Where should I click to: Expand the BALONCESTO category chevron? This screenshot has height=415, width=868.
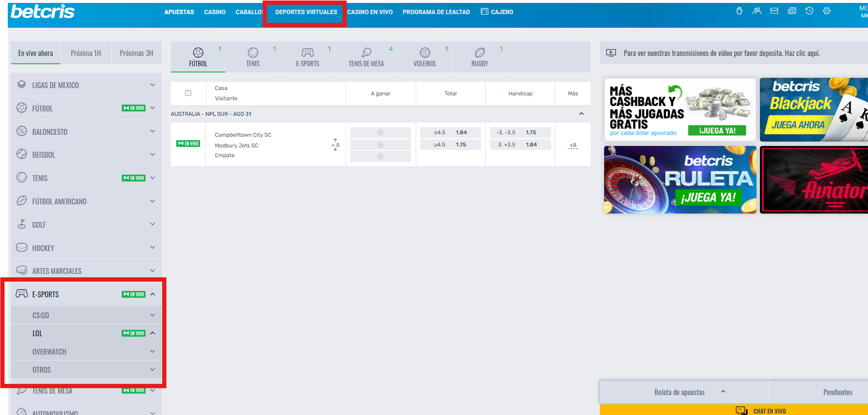(x=152, y=131)
